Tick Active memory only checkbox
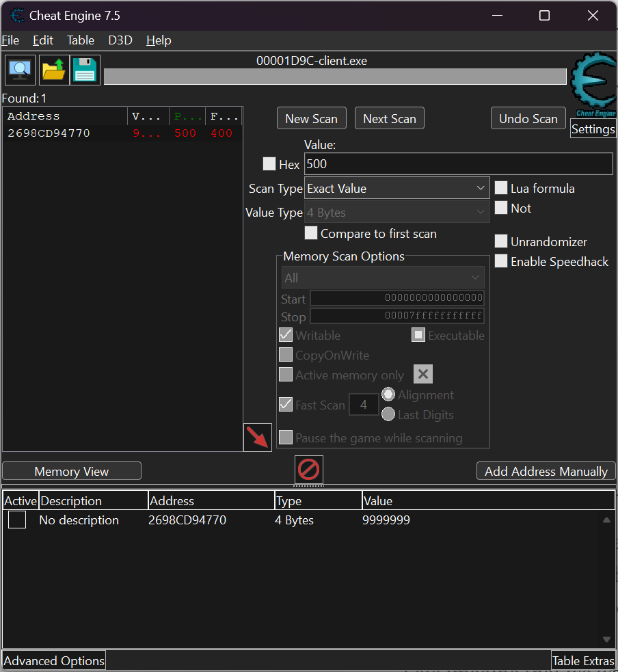This screenshot has height=672, width=618. 286,375
